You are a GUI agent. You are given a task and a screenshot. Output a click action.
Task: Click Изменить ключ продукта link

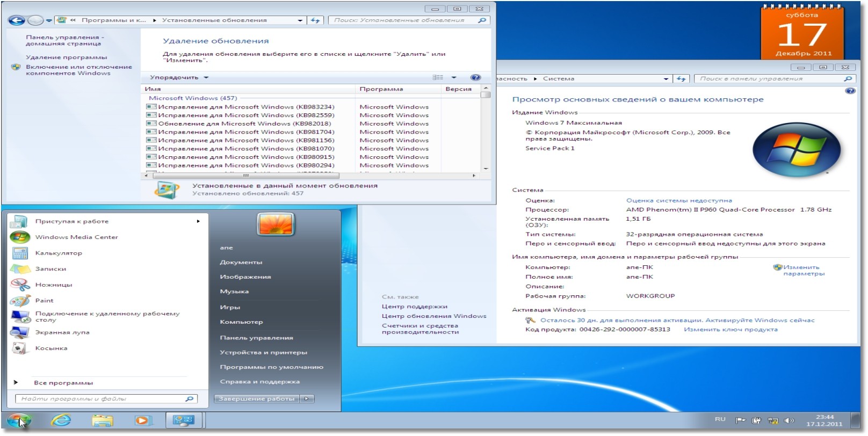click(x=730, y=329)
